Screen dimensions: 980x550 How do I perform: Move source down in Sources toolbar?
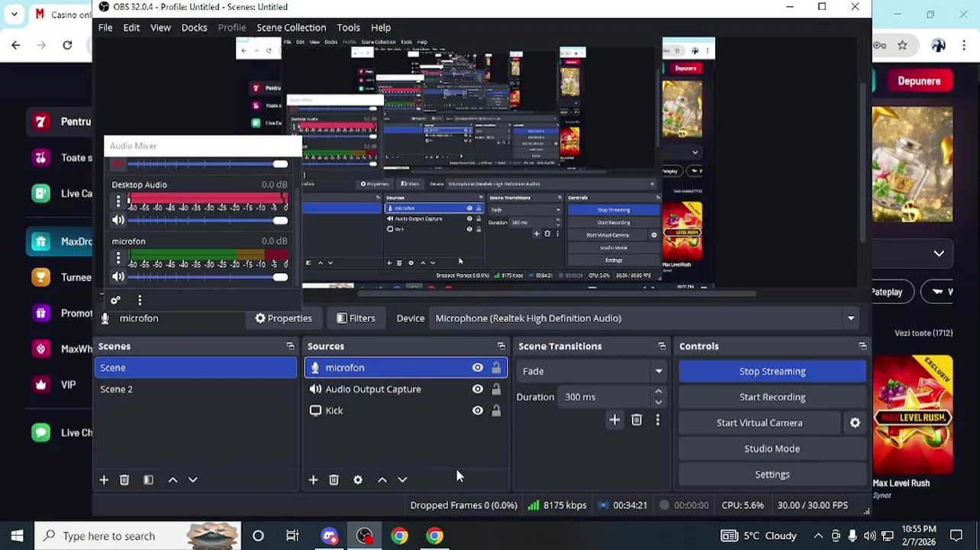click(402, 480)
